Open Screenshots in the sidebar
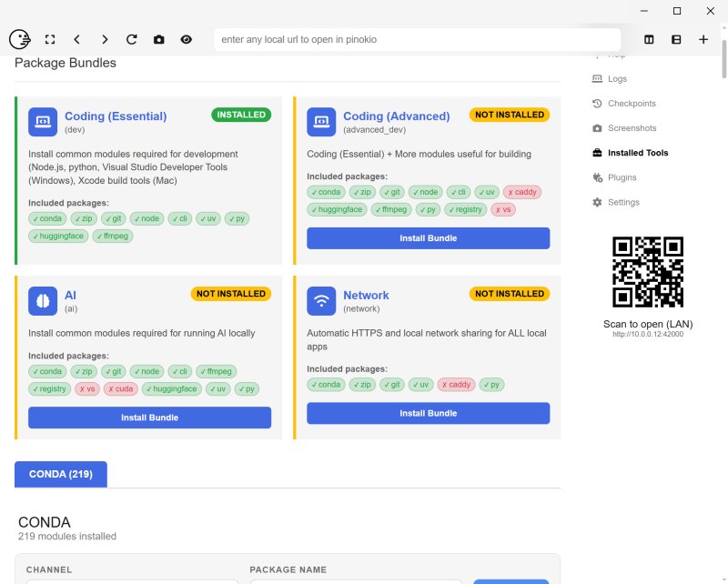Viewport: 728px width, 584px height. click(x=632, y=128)
